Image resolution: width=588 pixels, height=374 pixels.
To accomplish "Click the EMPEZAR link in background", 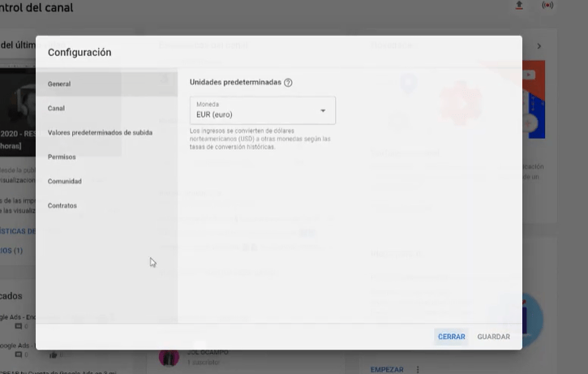I will point(387,369).
